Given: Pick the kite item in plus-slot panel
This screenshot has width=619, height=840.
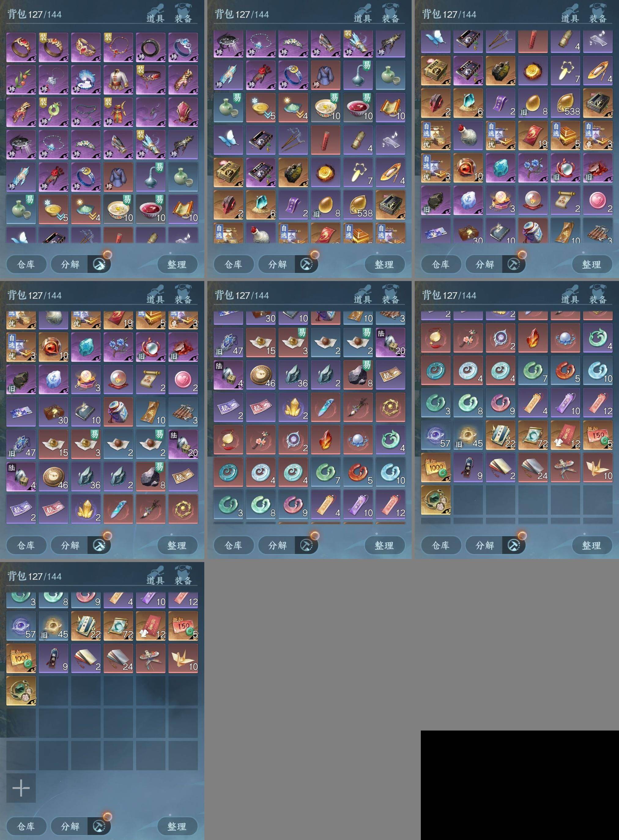Looking at the screenshot, I should coord(151,659).
